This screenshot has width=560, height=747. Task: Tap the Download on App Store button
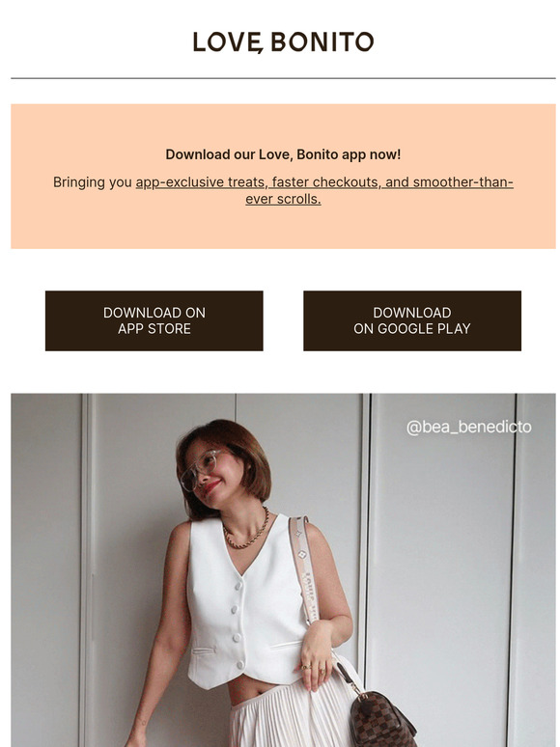(154, 320)
